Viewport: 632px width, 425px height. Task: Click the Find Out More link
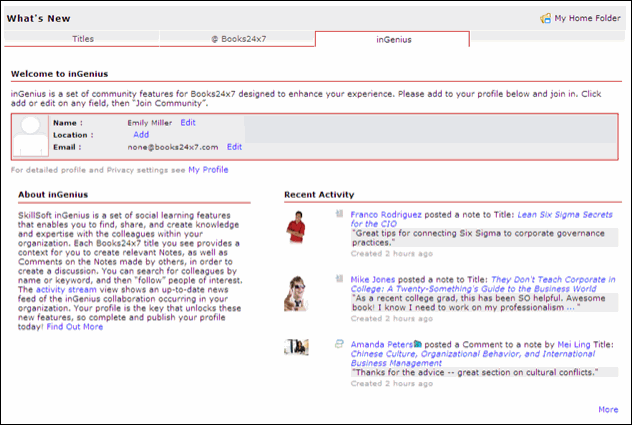pyautogui.click(x=75, y=327)
